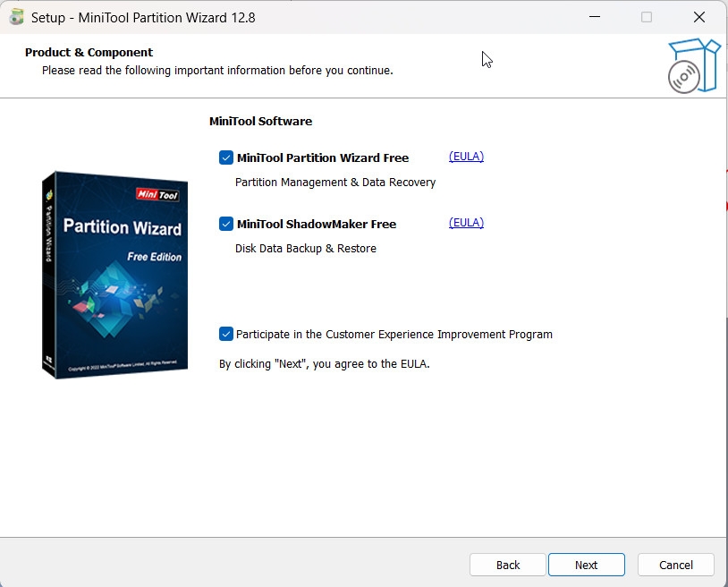Image resolution: width=728 pixels, height=587 pixels.
Task: Open the EULA for Partition Wizard Free
Action: click(x=466, y=156)
